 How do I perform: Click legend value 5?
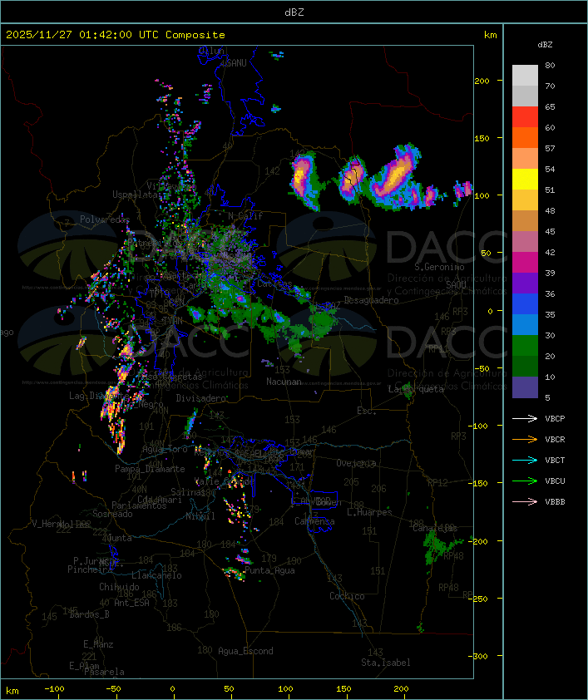pyautogui.click(x=547, y=397)
